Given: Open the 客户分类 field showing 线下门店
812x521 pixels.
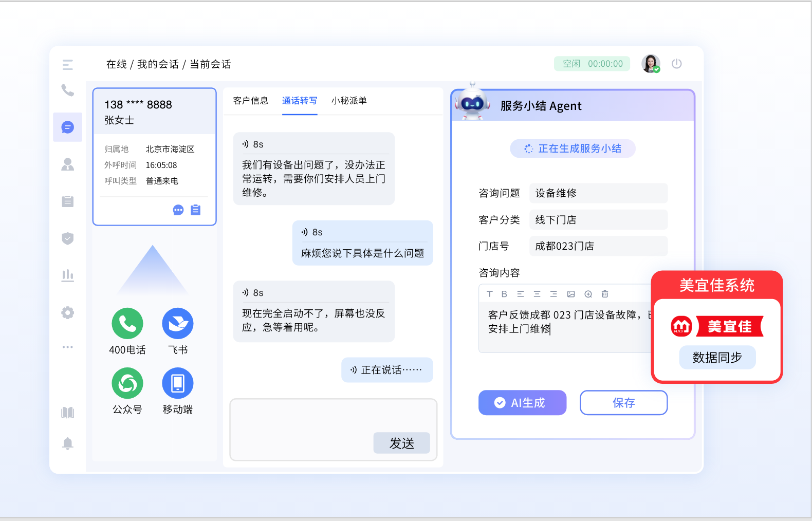Looking at the screenshot, I should click(x=598, y=220).
